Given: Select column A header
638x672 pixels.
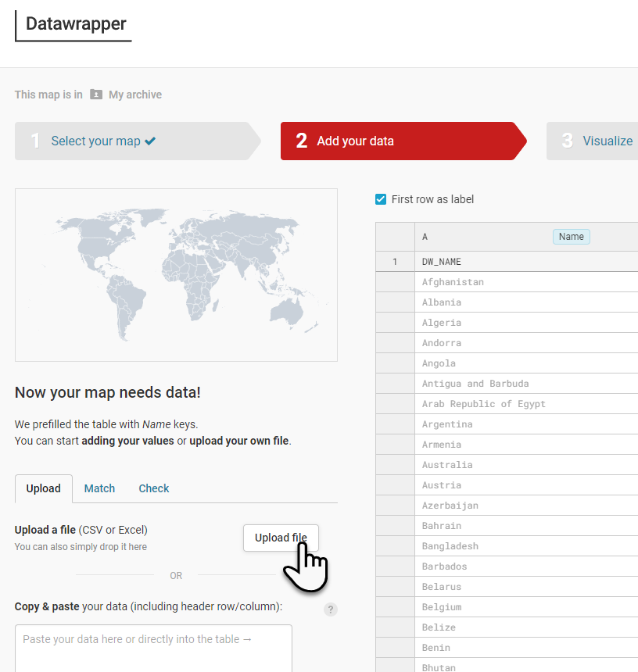Looking at the screenshot, I should point(526,237).
